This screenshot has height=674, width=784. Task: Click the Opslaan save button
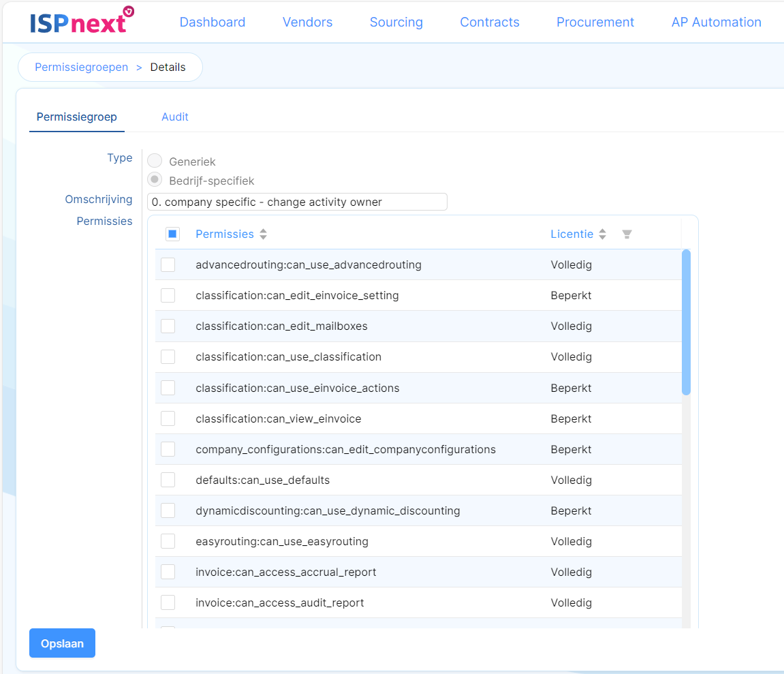pos(62,643)
